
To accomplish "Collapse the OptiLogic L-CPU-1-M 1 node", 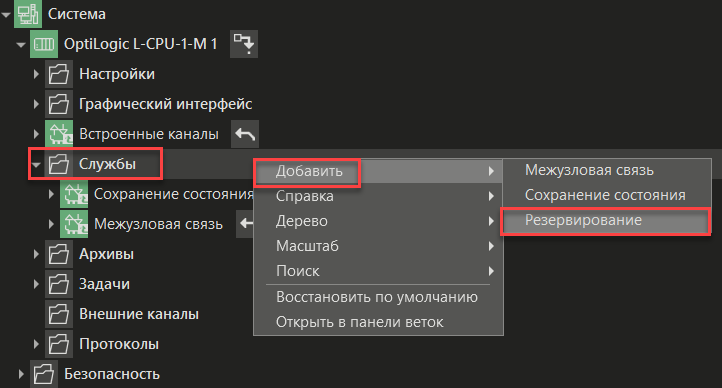I will click(x=21, y=45).
